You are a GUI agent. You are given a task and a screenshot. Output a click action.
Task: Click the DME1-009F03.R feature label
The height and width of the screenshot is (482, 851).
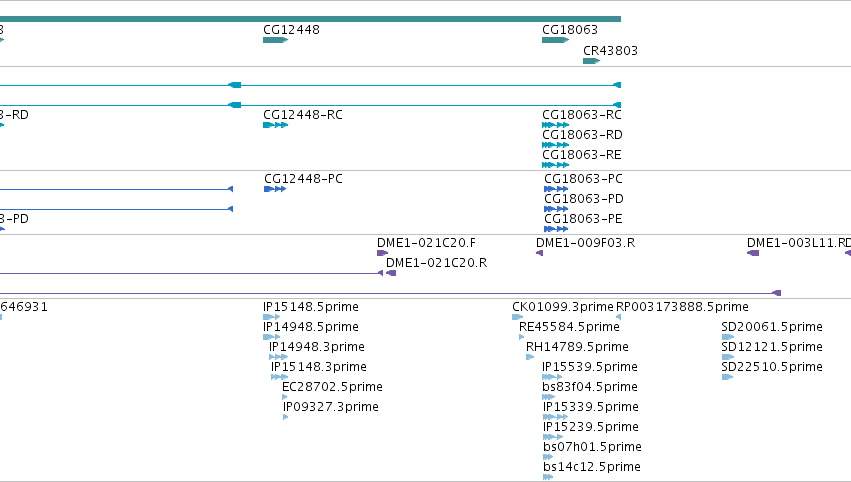[x=586, y=243]
